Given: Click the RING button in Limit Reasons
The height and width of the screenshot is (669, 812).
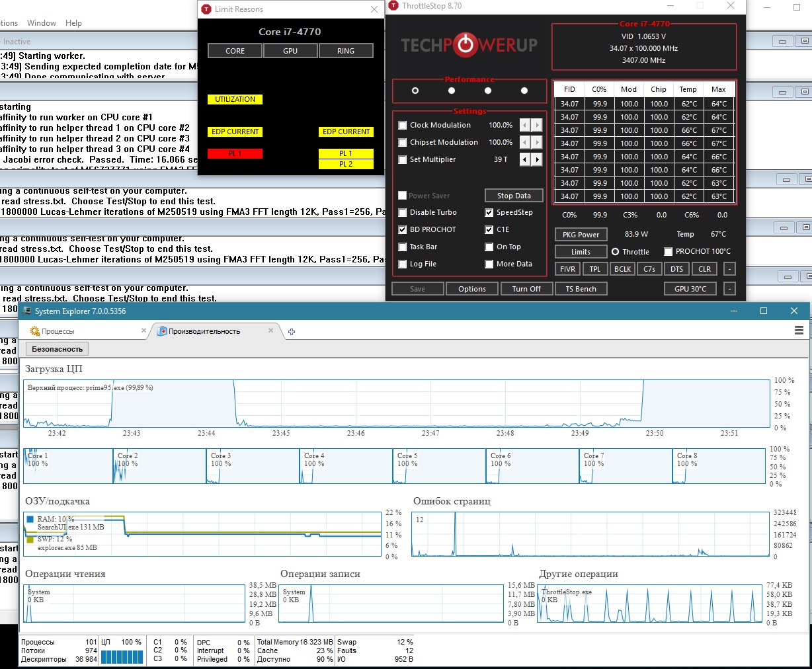Looking at the screenshot, I should pos(346,51).
